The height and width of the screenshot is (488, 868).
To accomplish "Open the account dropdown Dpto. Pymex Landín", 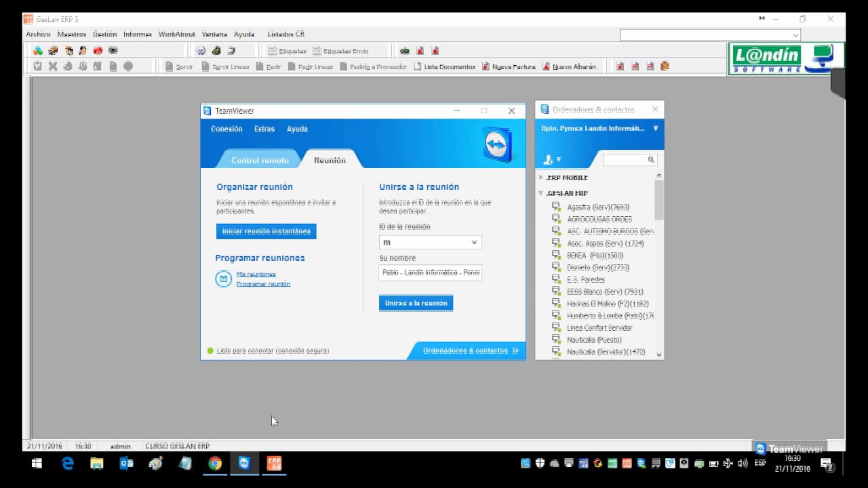I will click(x=599, y=128).
